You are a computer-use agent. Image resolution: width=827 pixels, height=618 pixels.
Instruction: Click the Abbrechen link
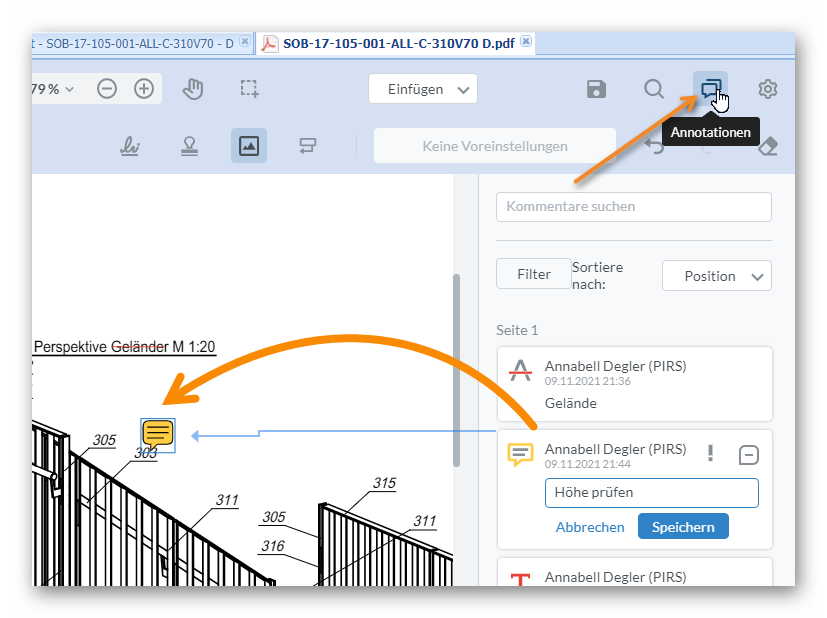click(590, 527)
